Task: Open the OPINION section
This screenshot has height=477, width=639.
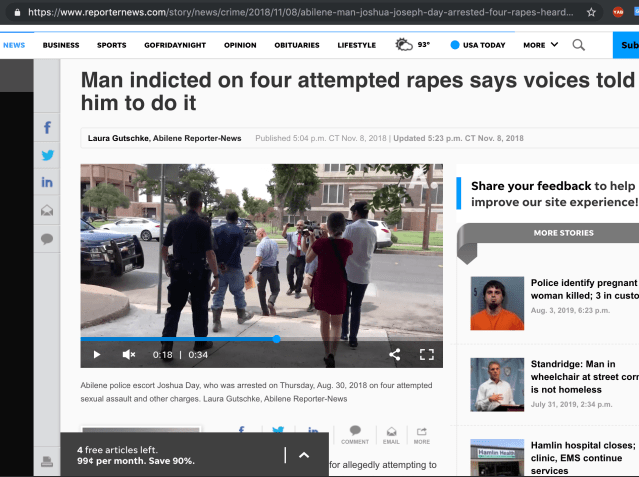Action: pyautogui.click(x=240, y=45)
